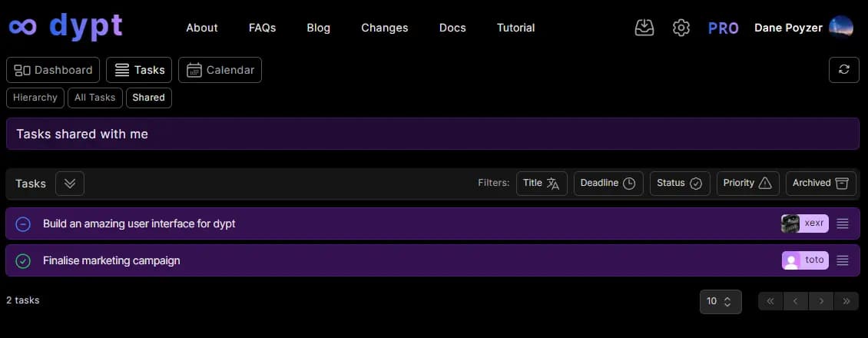
Task: Toggle completed status of 'Finalise marketing campaign'
Action: pos(23,260)
